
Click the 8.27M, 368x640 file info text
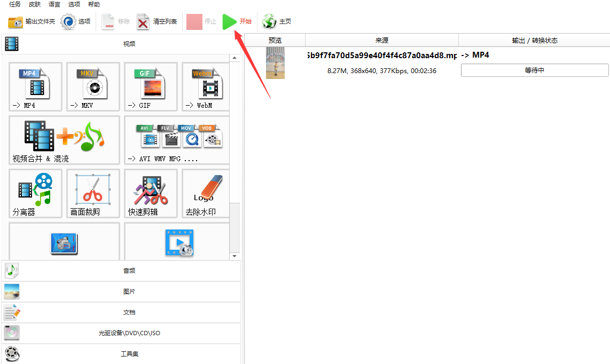click(x=381, y=71)
